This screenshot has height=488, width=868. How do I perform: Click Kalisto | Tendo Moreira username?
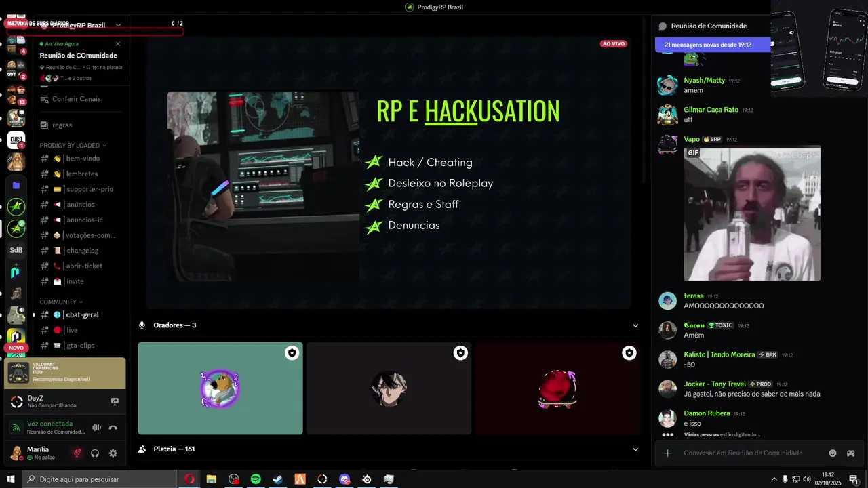(x=719, y=354)
